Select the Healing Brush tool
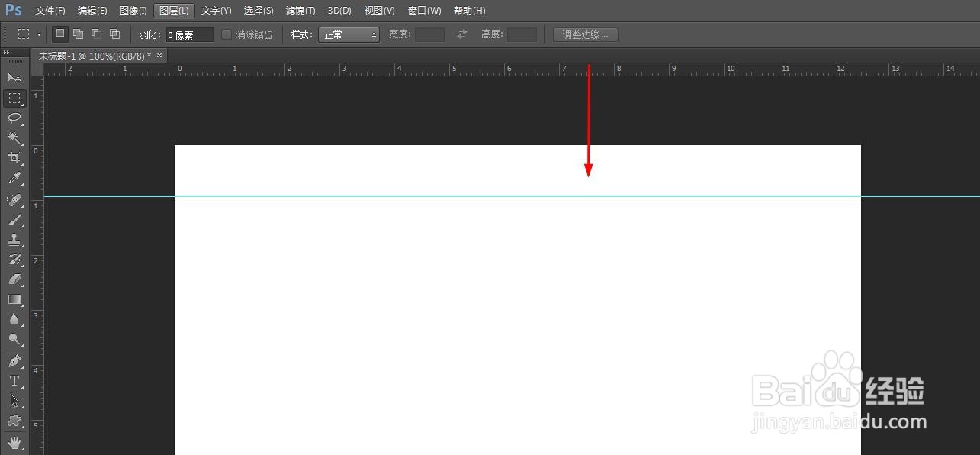The height and width of the screenshot is (455, 980). point(14,200)
